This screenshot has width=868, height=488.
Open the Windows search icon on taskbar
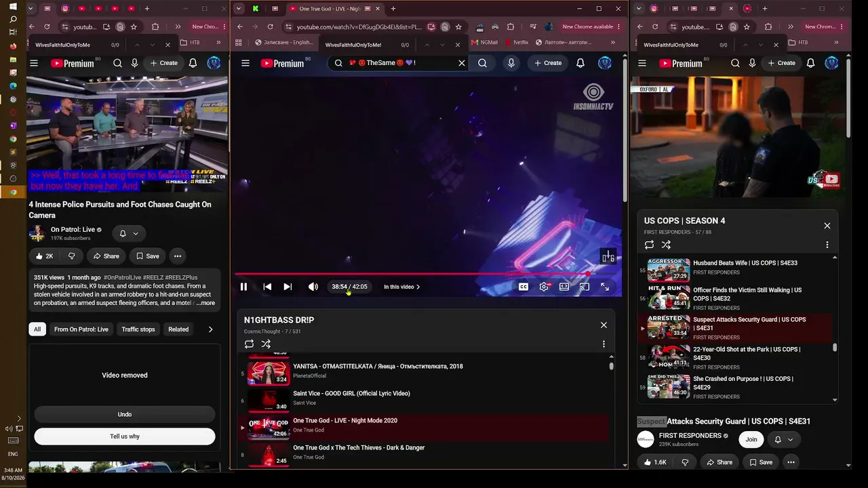pyautogui.click(x=13, y=20)
